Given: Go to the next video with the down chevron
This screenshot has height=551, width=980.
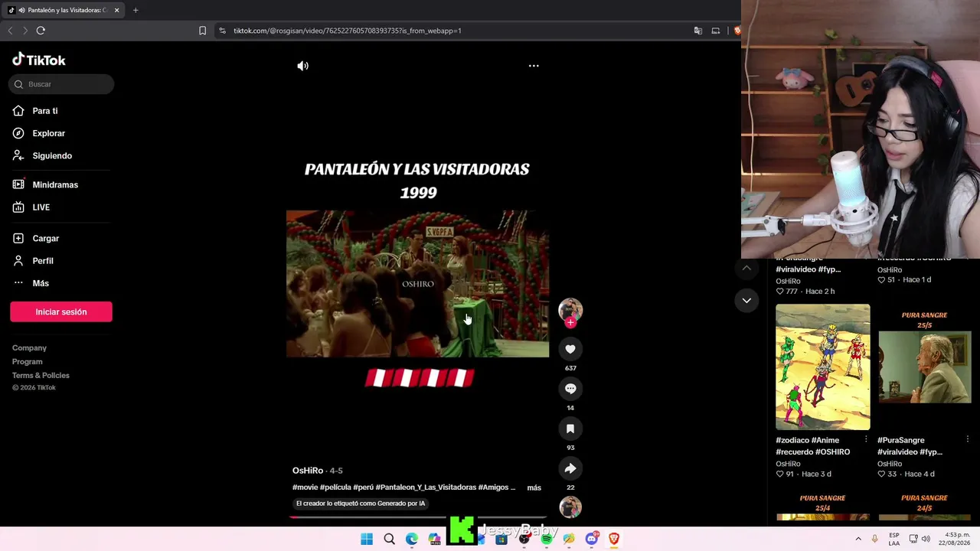Looking at the screenshot, I should click(x=746, y=300).
